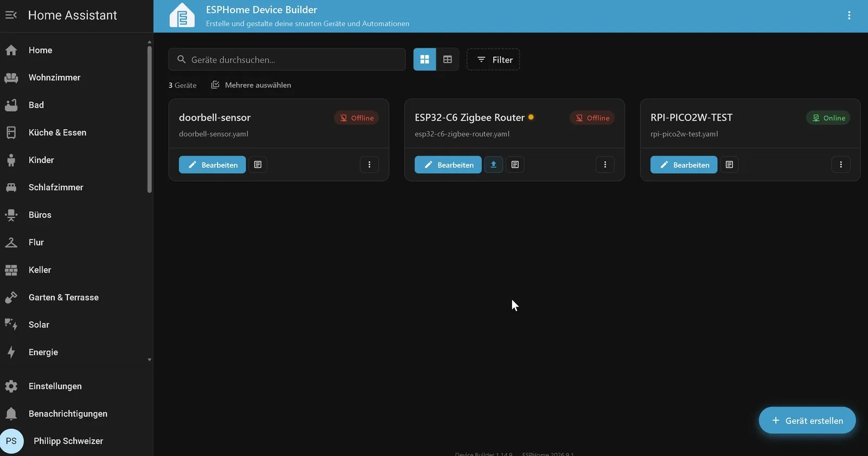Show logs for ESP32-C6 Zigbee Router
868x456 pixels.
pos(515,164)
